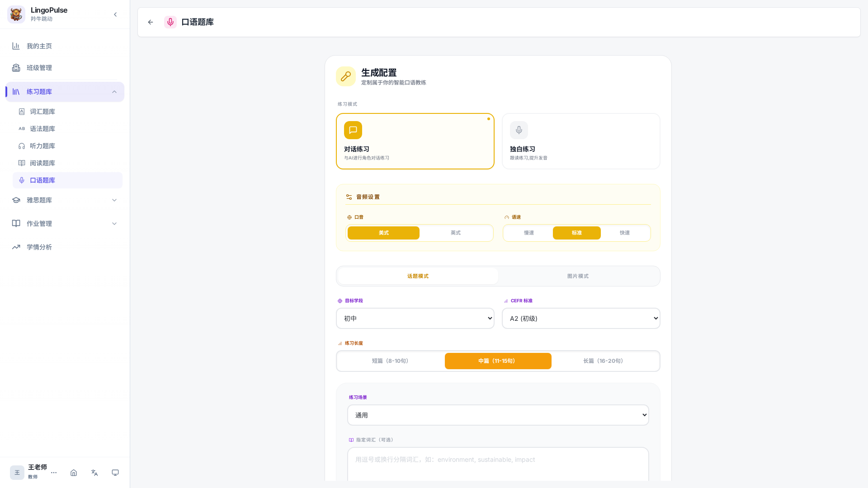The width and height of the screenshot is (868, 488).
Task: Collapse the sidebar with the chevron
Action: (115, 14)
